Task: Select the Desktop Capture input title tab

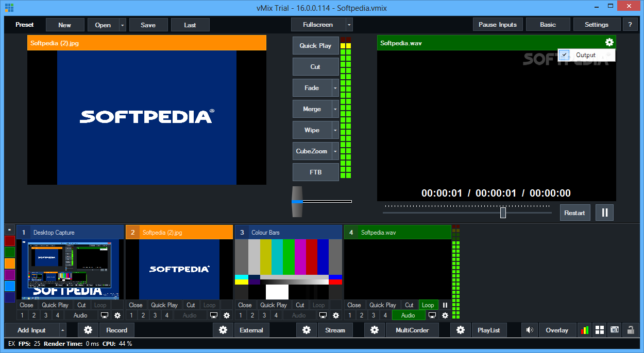Action: pyautogui.click(x=70, y=233)
